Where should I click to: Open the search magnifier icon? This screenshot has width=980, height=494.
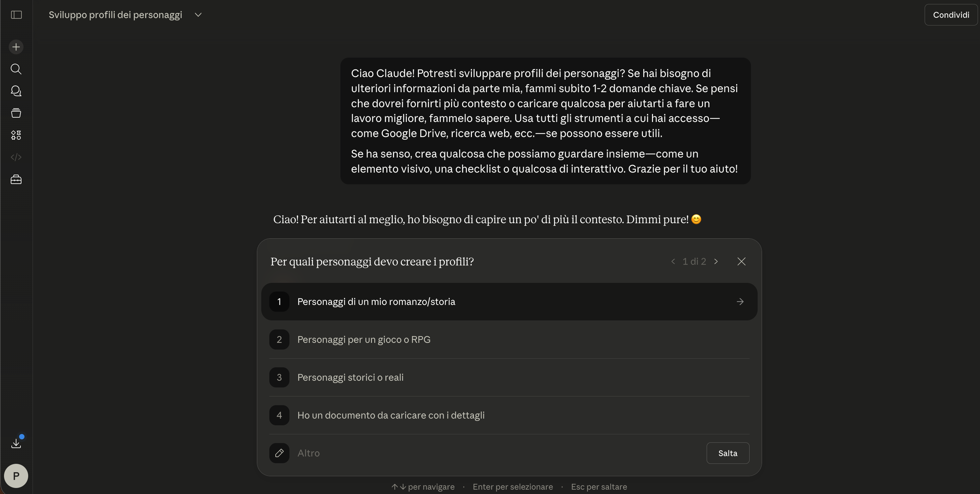tap(16, 69)
